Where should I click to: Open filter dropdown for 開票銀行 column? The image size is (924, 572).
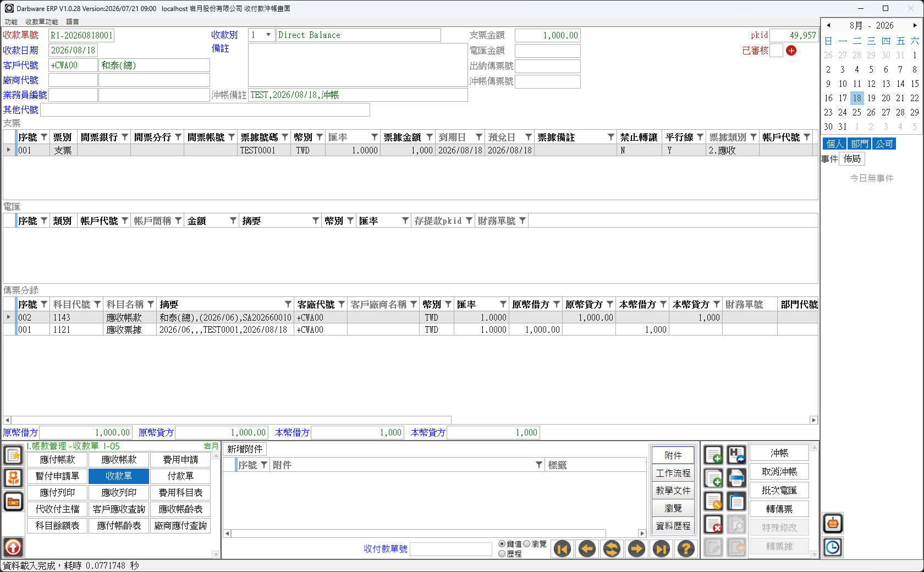click(x=125, y=137)
